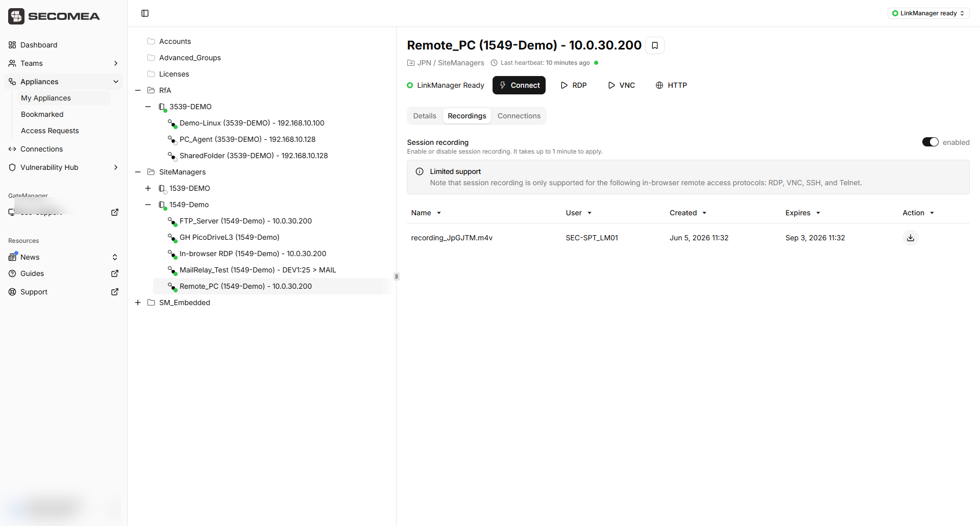Image resolution: width=980 pixels, height=526 pixels.
Task: Select GH PicoDriveL3 (1549-Demo) item
Action: tap(229, 237)
